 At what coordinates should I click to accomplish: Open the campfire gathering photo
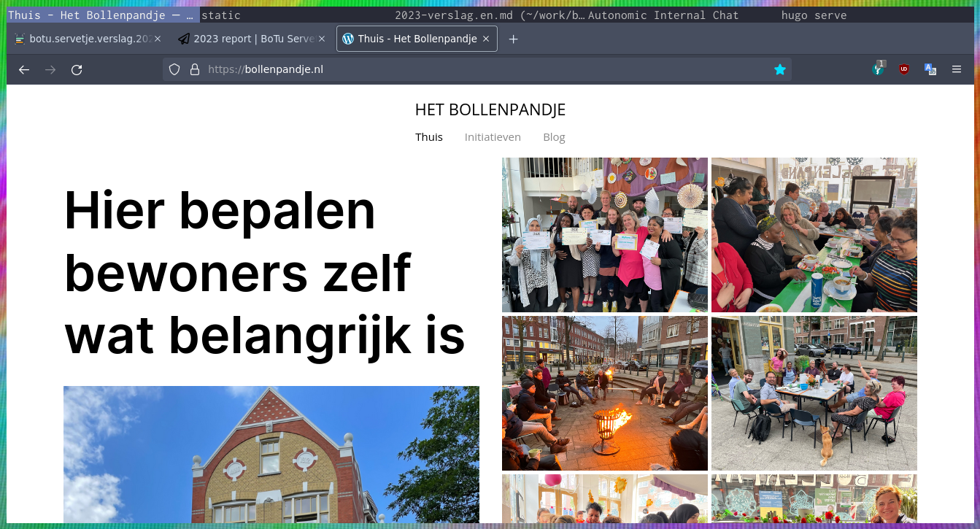click(604, 393)
